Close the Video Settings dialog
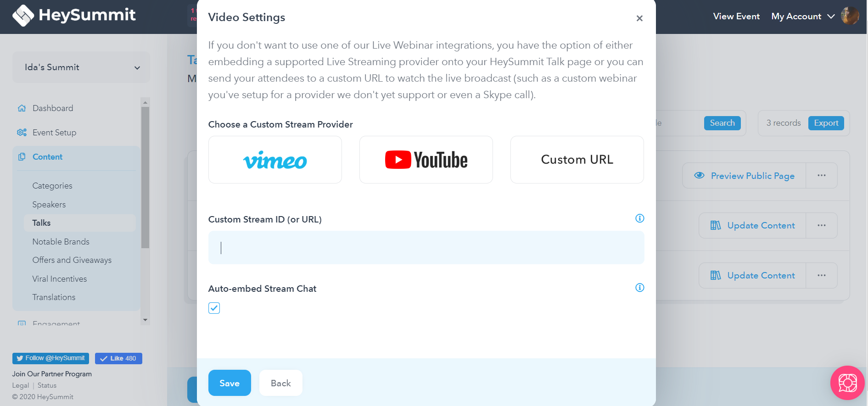 point(639,18)
